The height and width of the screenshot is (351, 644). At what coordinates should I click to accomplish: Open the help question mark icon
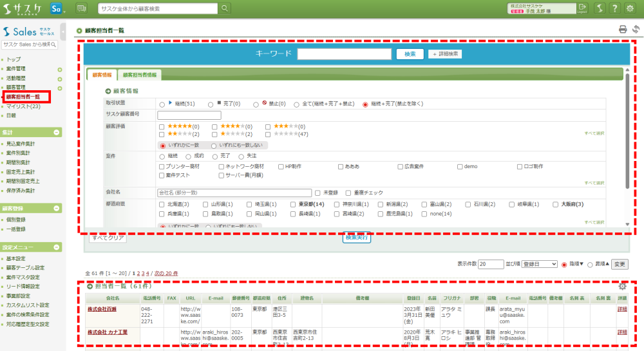614,8
